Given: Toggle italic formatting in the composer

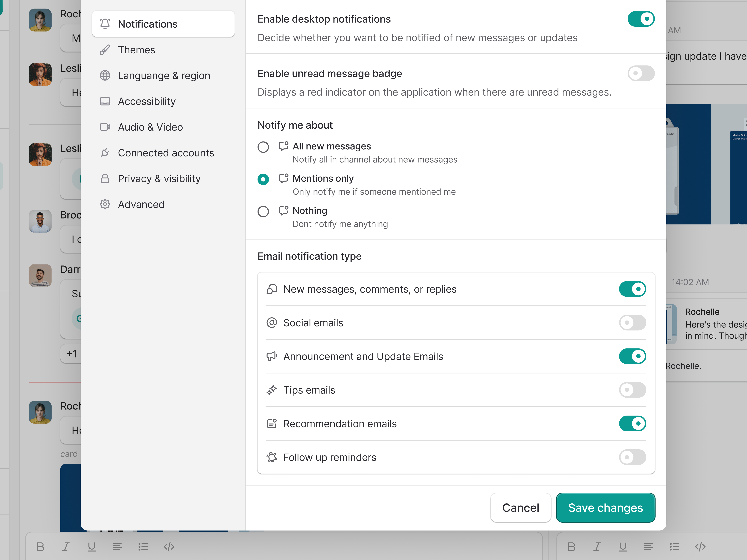Looking at the screenshot, I should tap(66, 547).
